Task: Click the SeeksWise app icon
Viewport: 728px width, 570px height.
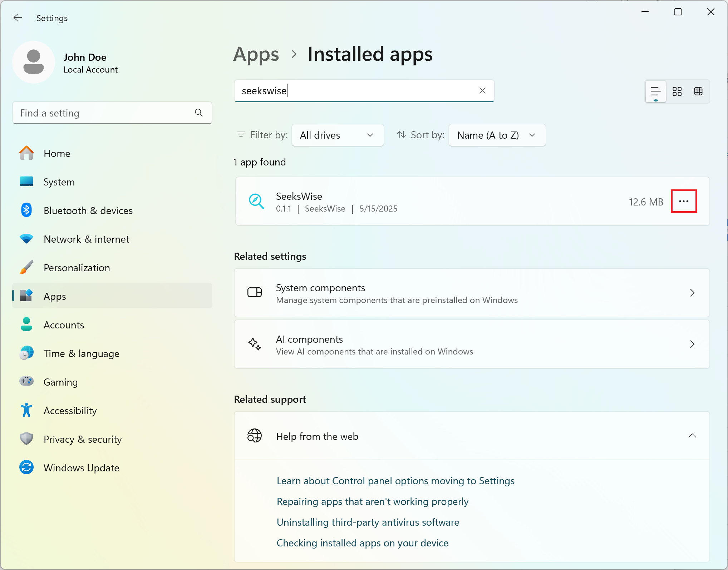Action: (x=256, y=201)
